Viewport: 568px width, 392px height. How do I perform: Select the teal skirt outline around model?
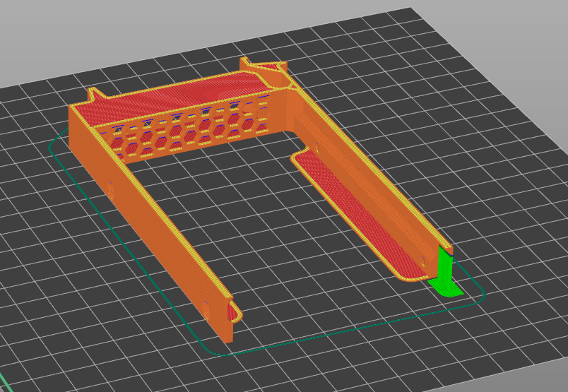(x=266, y=242)
